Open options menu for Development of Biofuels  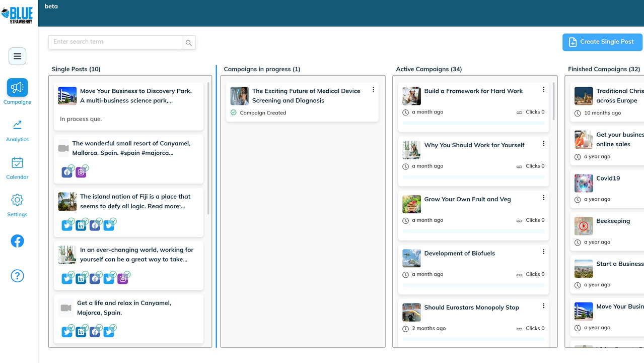point(543,252)
